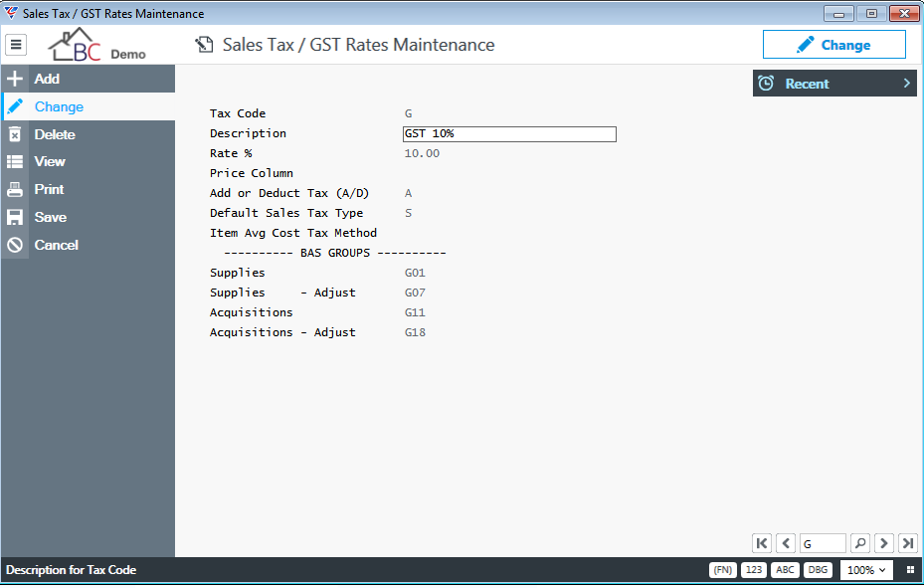924x588 pixels.
Task: Go to the previous record
Action: pyautogui.click(x=786, y=543)
